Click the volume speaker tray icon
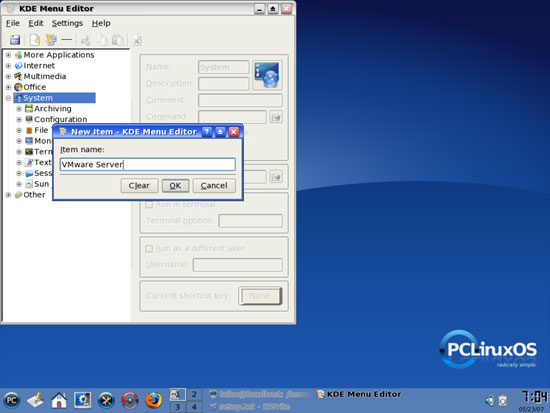550x413 pixels. 489,400
